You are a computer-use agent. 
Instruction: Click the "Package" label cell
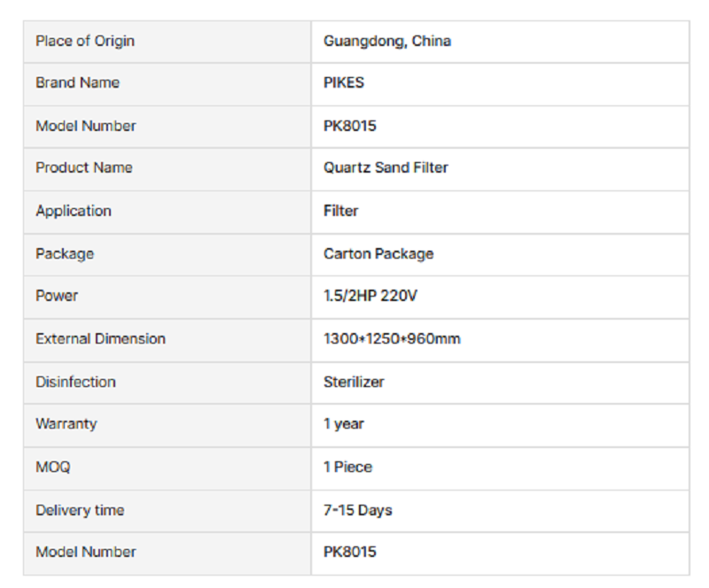point(65,253)
